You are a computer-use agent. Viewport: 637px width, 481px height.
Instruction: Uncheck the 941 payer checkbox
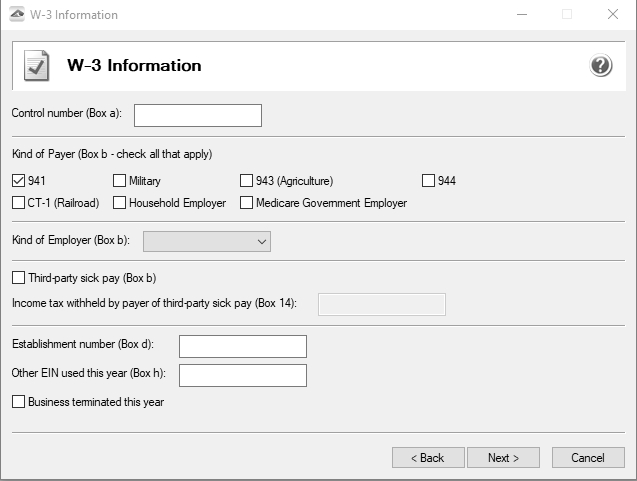click(x=18, y=180)
